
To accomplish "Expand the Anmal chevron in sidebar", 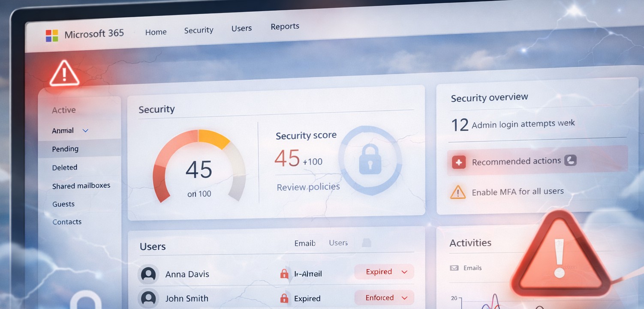I will coord(85,130).
